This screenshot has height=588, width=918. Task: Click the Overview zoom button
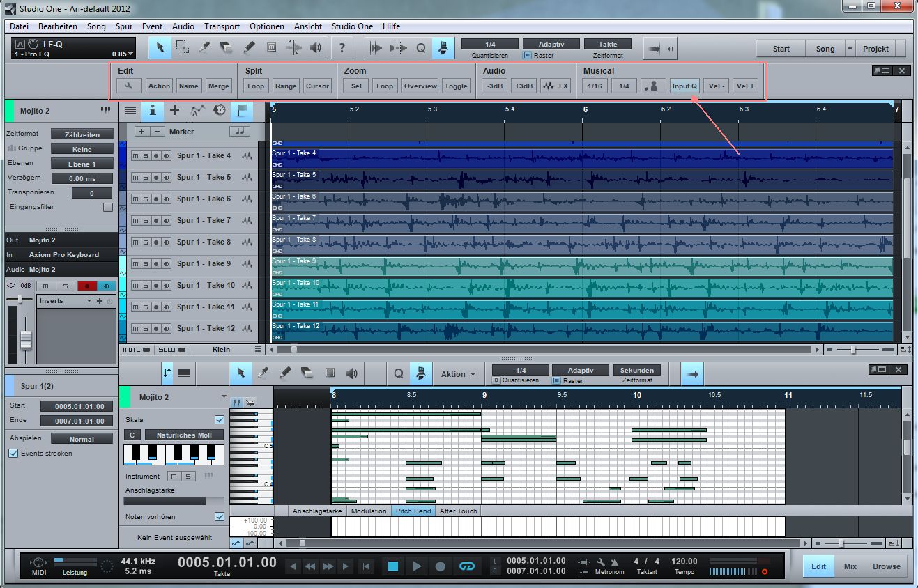(x=420, y=86)
